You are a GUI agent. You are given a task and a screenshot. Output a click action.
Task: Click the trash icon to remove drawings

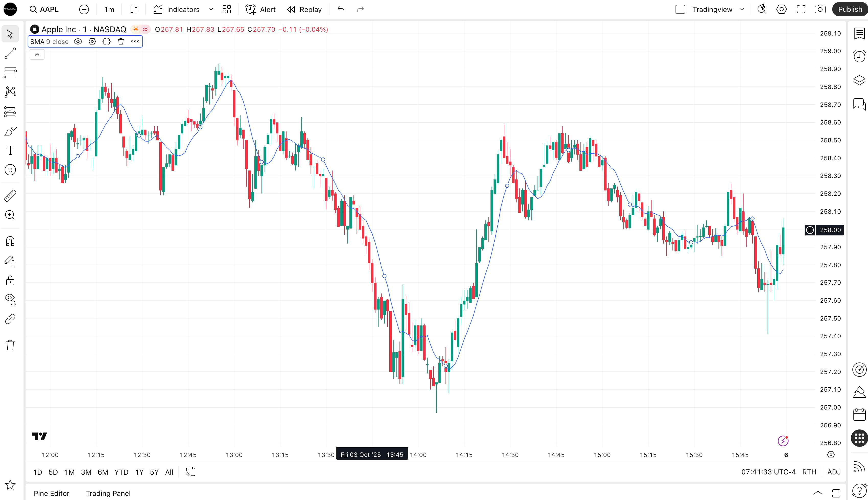[x=10, y=345]
